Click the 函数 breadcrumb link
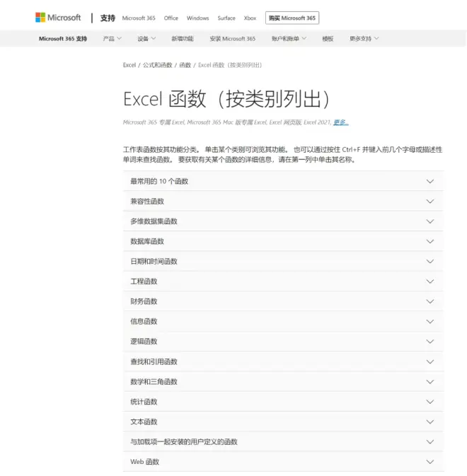The image size is (467, 476). coord(185,65)
